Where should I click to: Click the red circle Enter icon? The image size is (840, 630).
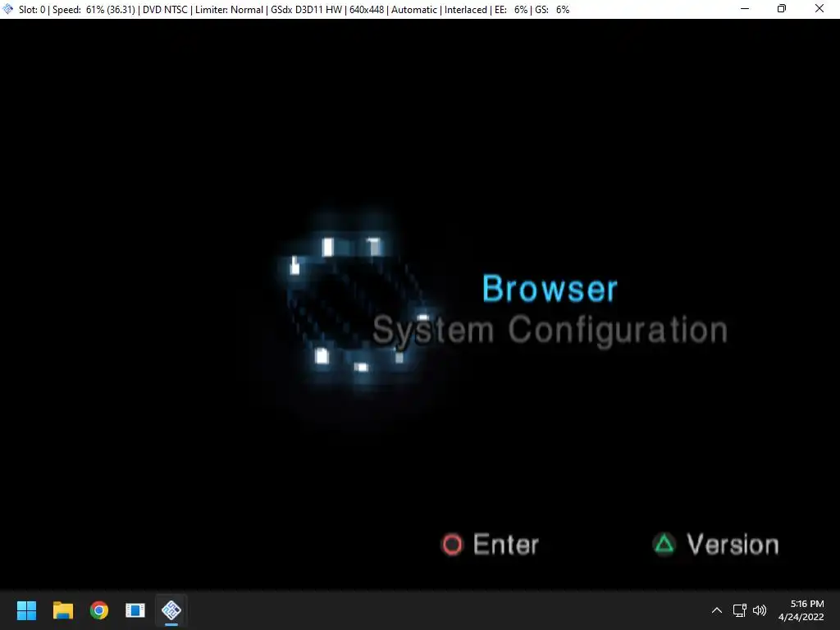pos(452,545)
